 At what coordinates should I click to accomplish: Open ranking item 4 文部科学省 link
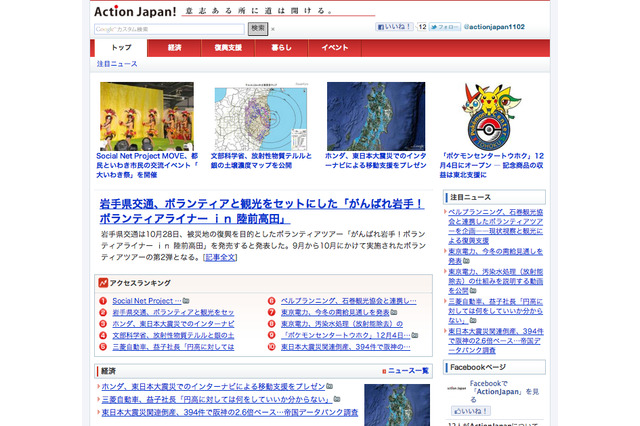pos(173,335)
